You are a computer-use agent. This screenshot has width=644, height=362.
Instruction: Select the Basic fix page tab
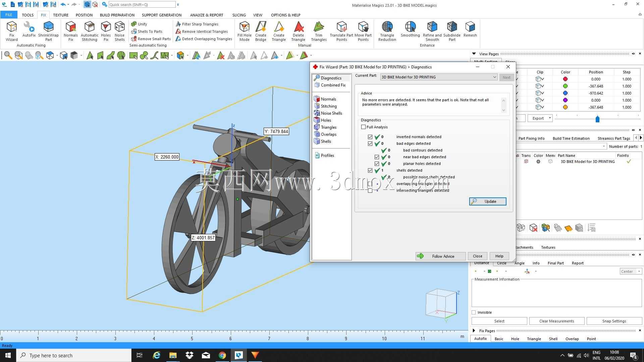pos(499,339)
